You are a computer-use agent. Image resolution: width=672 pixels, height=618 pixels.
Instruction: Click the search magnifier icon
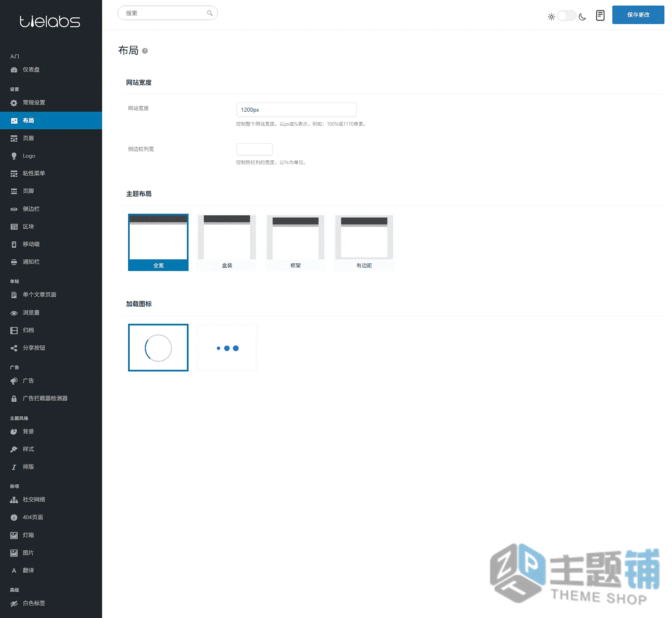click(210, 13)
